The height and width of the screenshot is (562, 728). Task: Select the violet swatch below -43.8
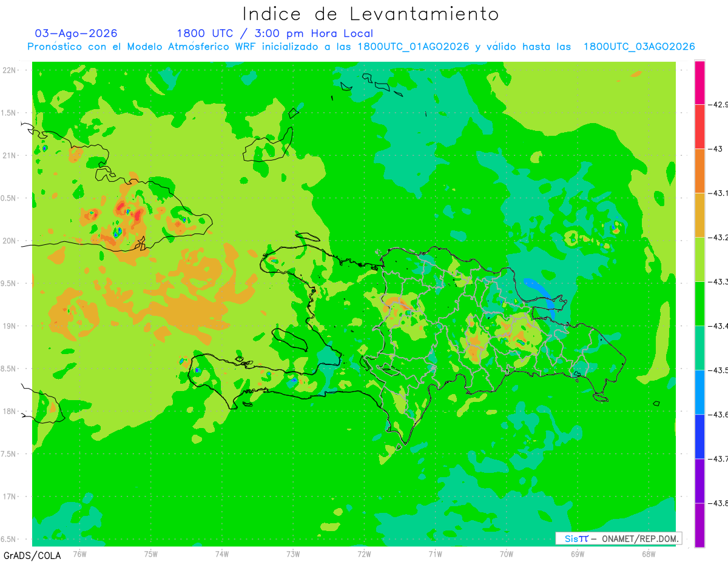699,525
